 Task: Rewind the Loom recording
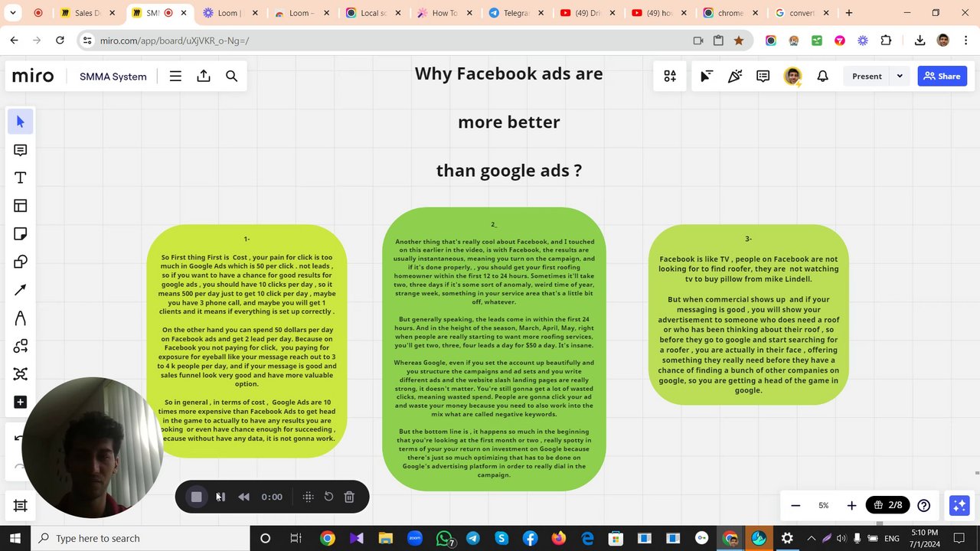click(x=243, y=497)
